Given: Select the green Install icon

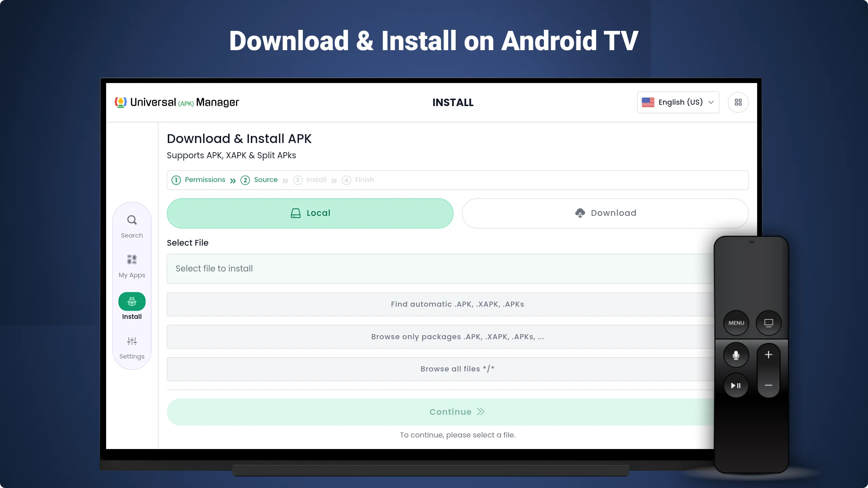Looking at the screenshot, I should 132,301.
